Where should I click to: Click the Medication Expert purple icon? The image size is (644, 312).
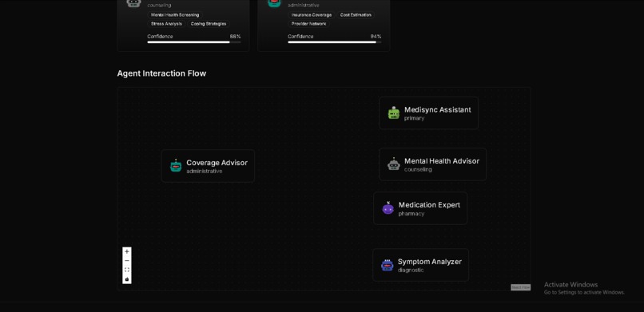click(x=388, y=208)
